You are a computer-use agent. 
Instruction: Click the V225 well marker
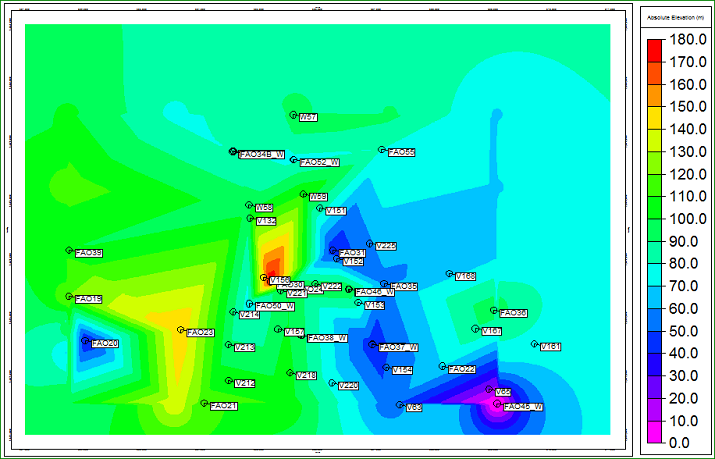point(369,243)
